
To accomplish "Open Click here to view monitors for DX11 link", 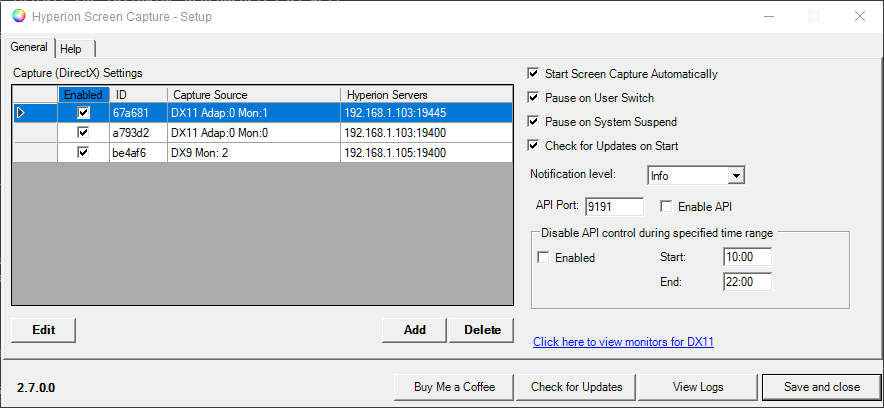I will tap(623, 342).
